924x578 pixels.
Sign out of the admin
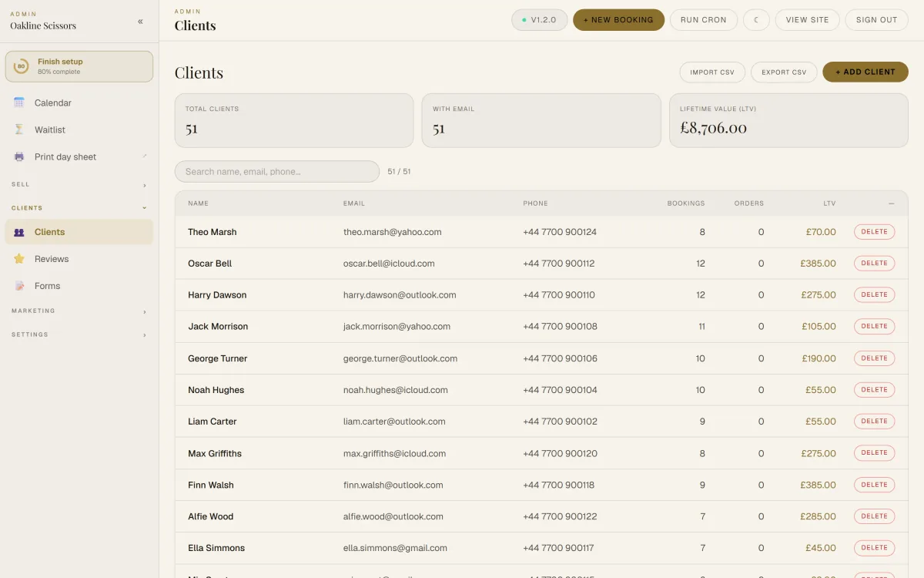point(877,20)
